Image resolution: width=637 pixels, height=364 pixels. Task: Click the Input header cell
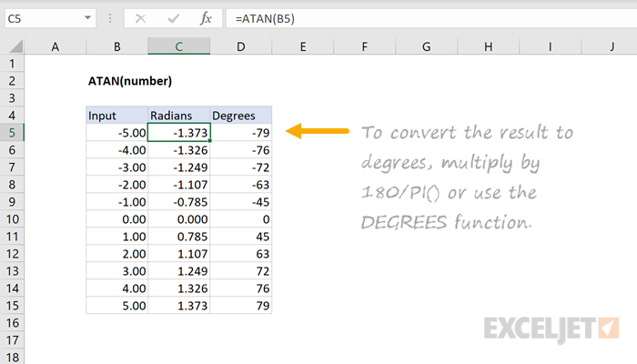[x=117, y=116]
